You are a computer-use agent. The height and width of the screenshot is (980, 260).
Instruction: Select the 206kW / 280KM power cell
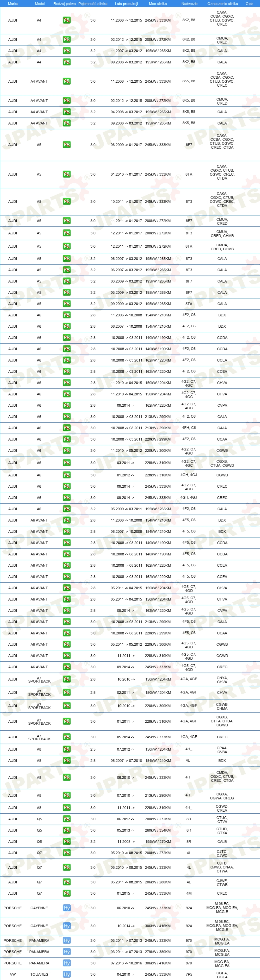click(x=158, y=882)
